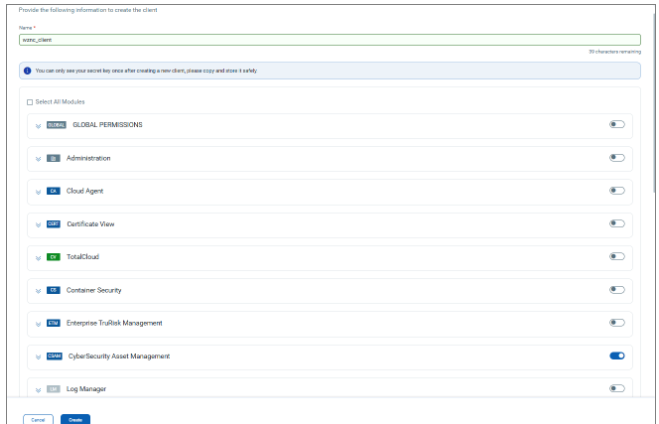Click the Cloud Agent label
The image size is (659, 424).
[84, 191]
